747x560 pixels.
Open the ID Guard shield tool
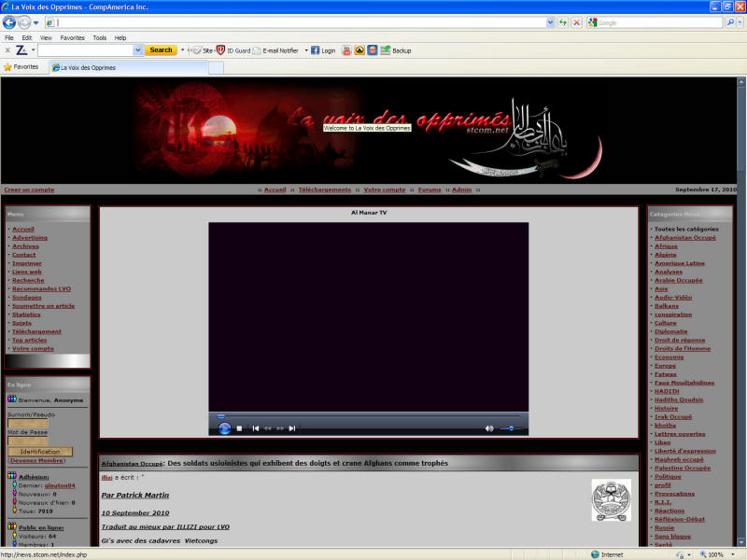click(x=233, y=50)
